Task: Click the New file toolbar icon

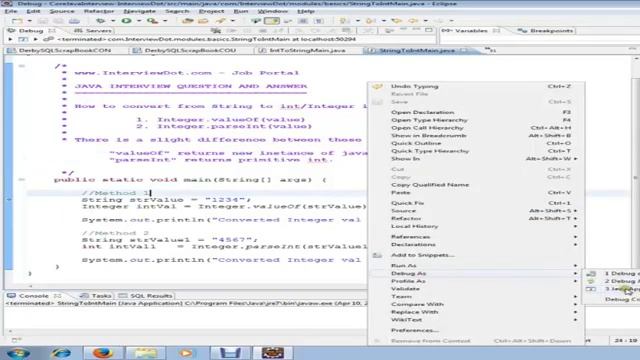Action: click(x=17, y=20)
